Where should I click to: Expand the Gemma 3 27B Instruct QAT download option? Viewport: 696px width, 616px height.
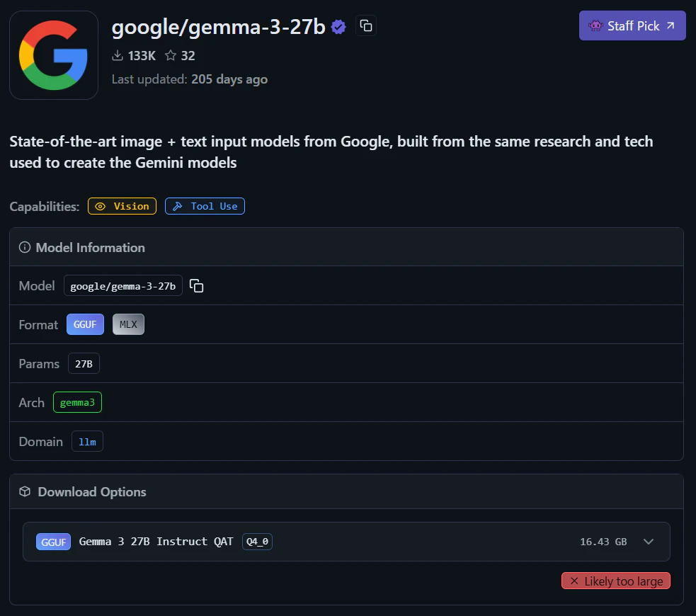tap(649, 542)
